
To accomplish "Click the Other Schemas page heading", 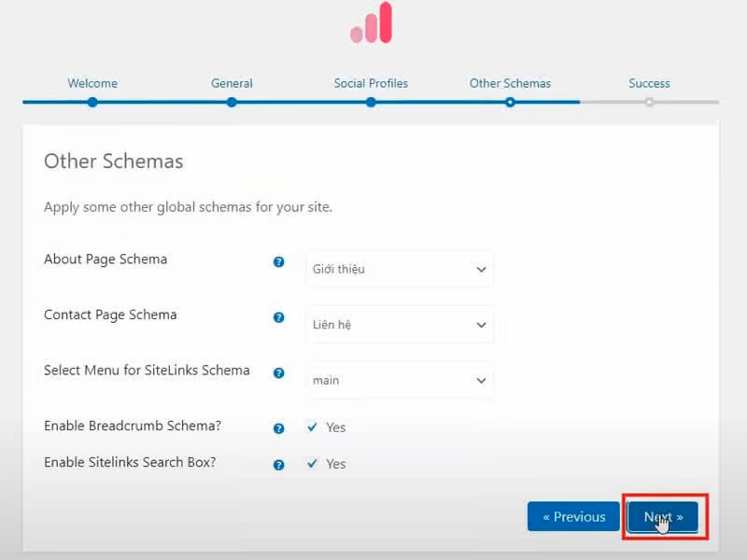I will (113, 161).
